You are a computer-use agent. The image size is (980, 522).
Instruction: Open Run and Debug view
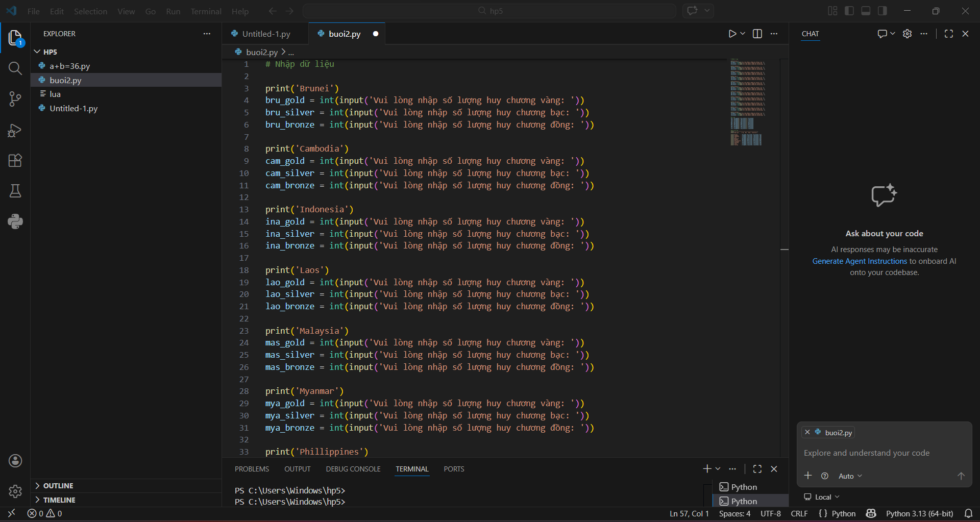click(x=15, y=130)
